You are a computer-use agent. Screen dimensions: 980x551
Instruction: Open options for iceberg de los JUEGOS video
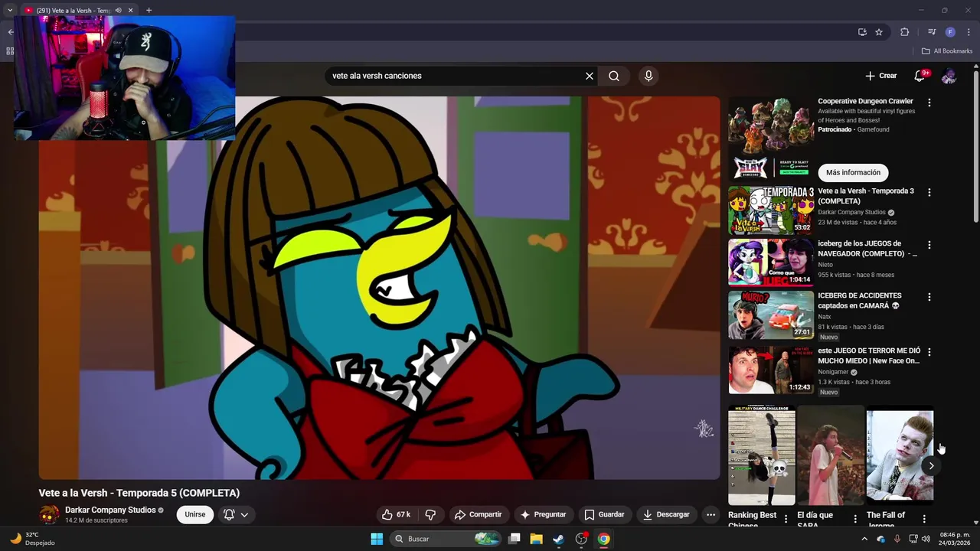[929, 245]
